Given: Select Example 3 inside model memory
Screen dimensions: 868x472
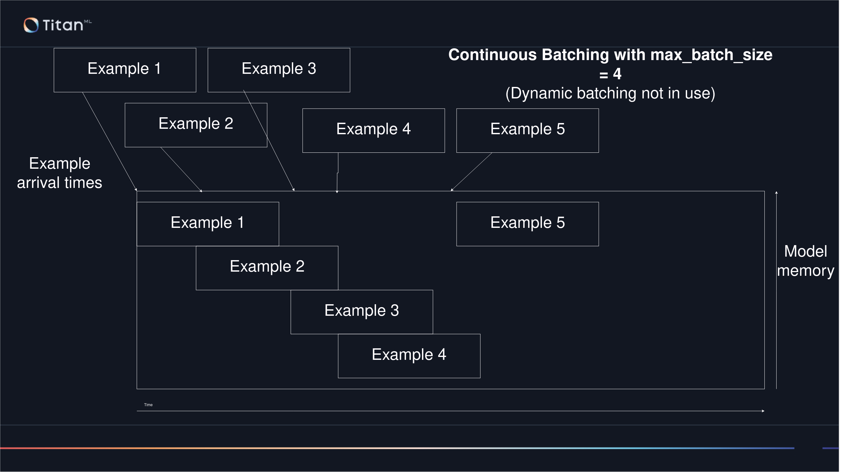Looking at the screenshot, I should coord(362,312).
